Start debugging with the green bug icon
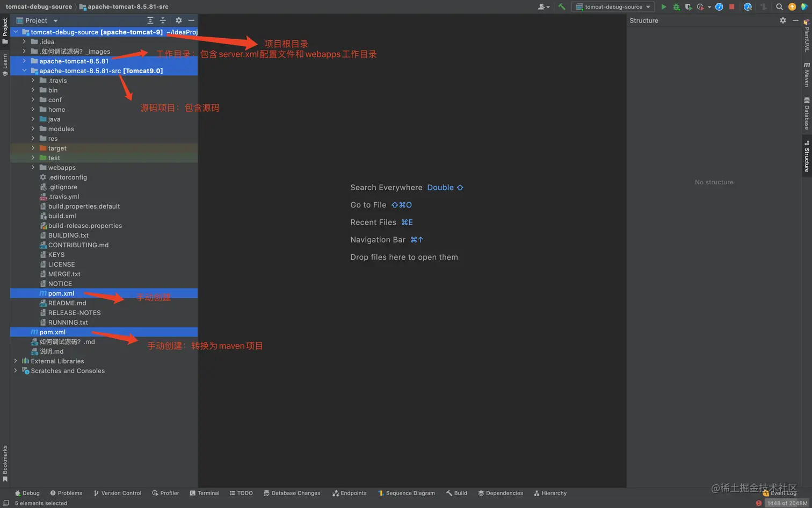Viewport: 812px width, 508px height. point(676,7)
